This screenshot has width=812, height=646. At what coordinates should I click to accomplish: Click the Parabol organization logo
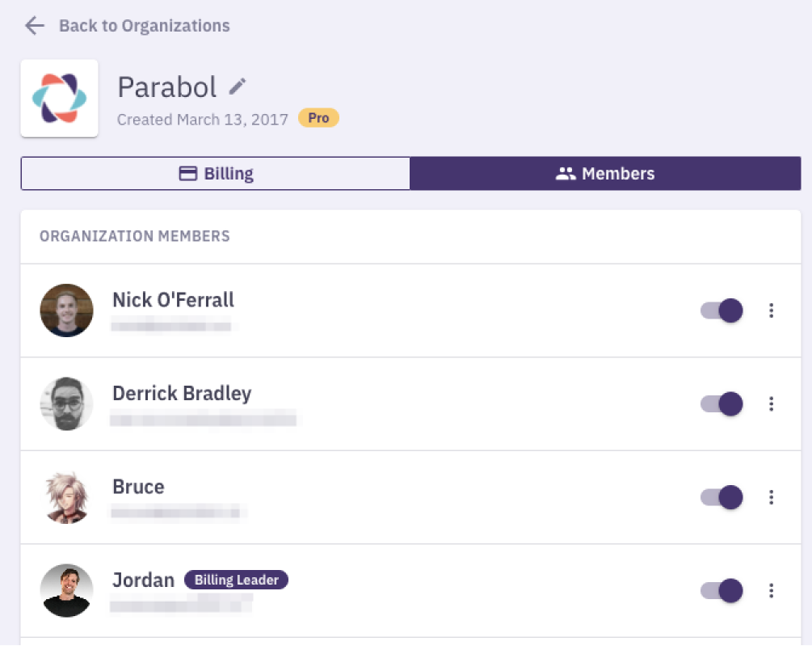(60, 99)
